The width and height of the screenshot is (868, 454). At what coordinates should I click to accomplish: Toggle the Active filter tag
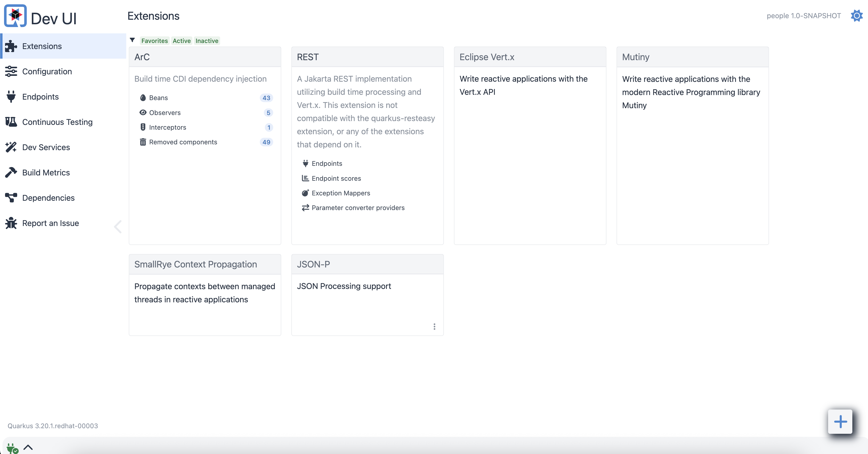tap(182, 41)
